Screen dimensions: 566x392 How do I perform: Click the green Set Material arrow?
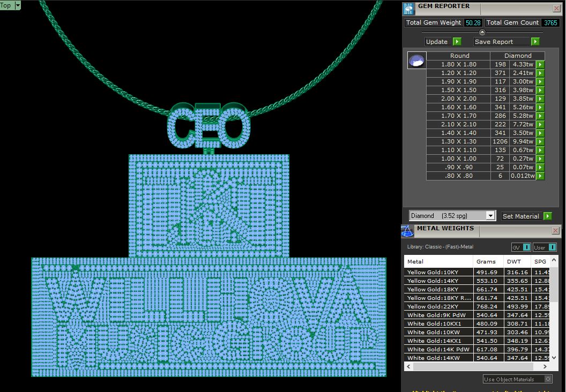click(x=548, y=216)
